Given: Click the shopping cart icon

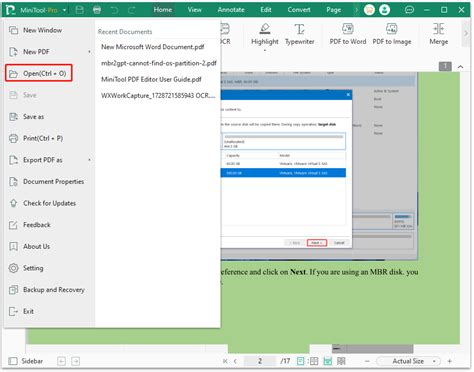Looking at the screenshot, I should (x=369, y=10).
